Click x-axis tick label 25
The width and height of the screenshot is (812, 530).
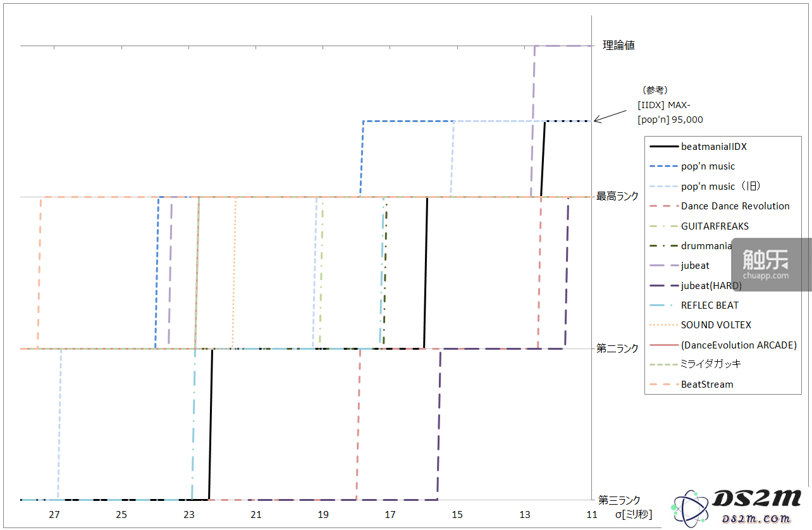[121, 515]
